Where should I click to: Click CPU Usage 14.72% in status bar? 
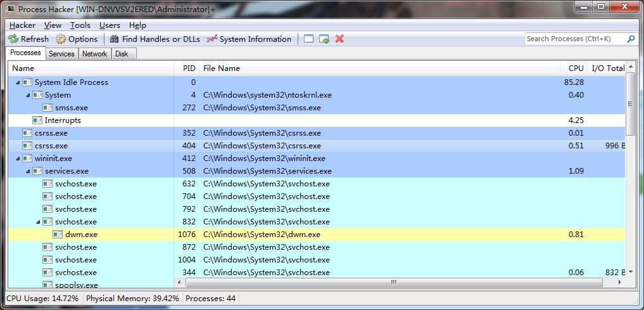[x=42, y=299]
